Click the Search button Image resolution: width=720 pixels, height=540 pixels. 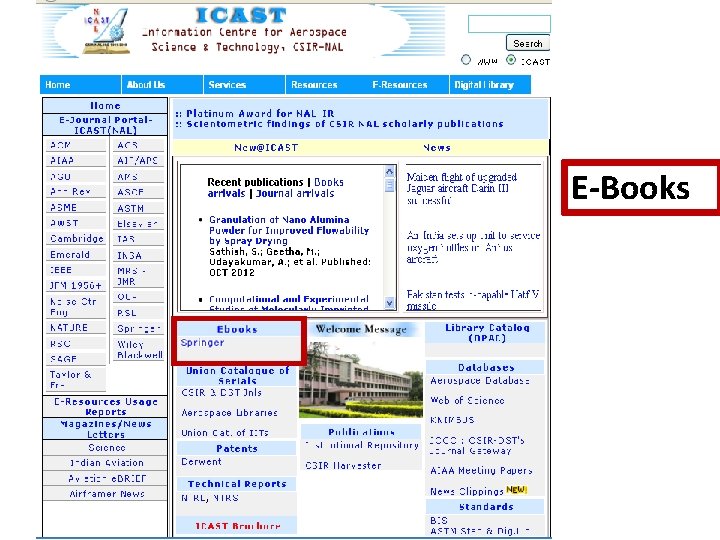[x=528, y=43]
